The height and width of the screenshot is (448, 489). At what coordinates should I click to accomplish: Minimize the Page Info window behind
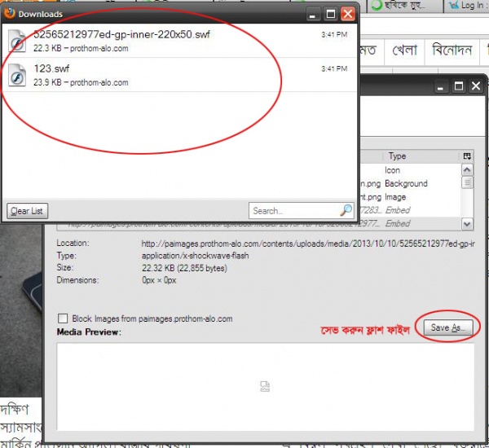441,86
